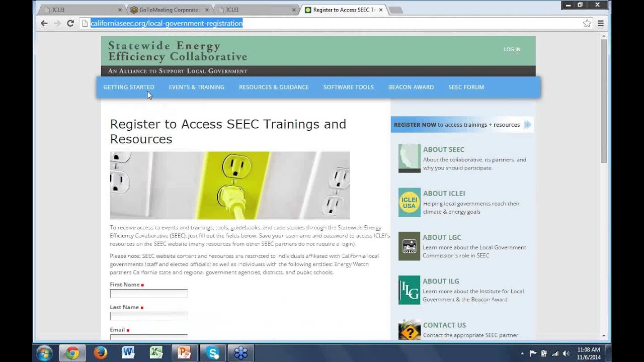Click the About SEEC California icon
Screen dimensions: 644x362
coord(410,158)
